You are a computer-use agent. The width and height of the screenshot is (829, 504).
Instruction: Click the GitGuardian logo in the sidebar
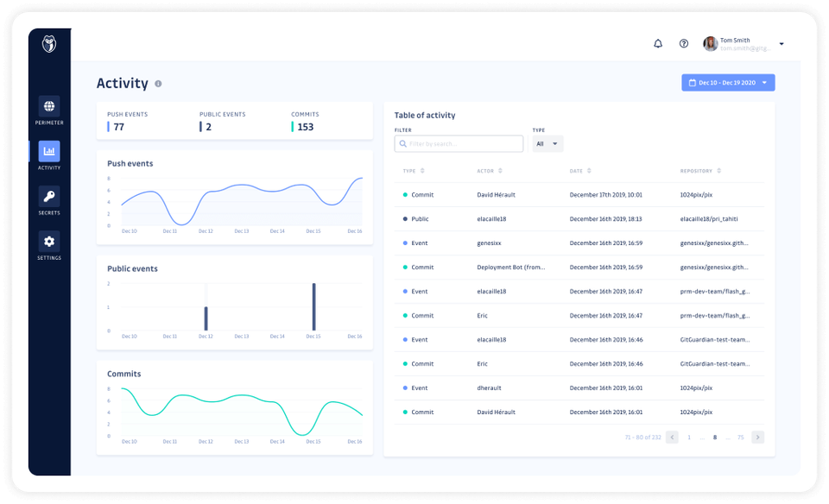(49, 43)
